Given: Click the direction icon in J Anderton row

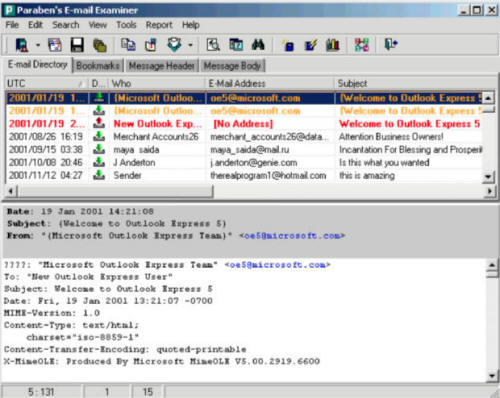Looking at the screenshot, I should tap(99, 163).
